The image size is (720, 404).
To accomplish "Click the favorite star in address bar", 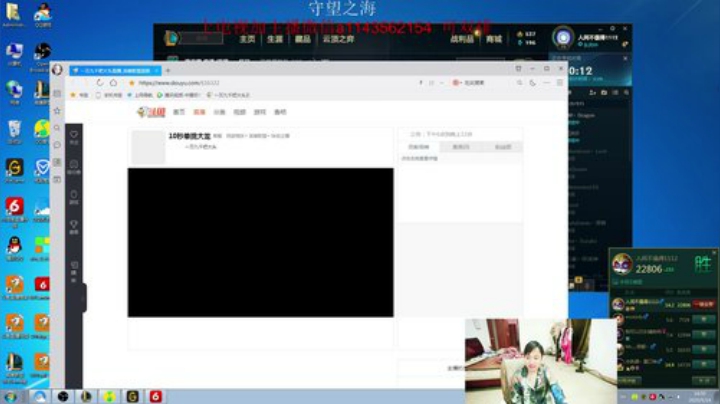I will click(132, 83).
